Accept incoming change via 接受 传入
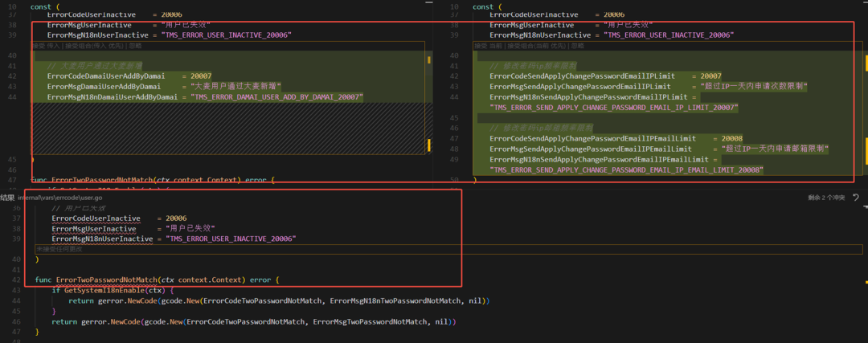868x343 pixels. [46, 45]
